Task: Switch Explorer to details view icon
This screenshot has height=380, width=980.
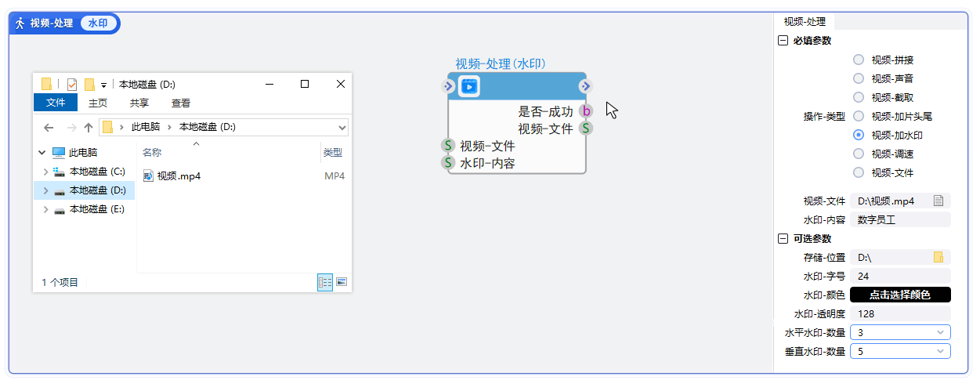Action: [x=325, y=282]
